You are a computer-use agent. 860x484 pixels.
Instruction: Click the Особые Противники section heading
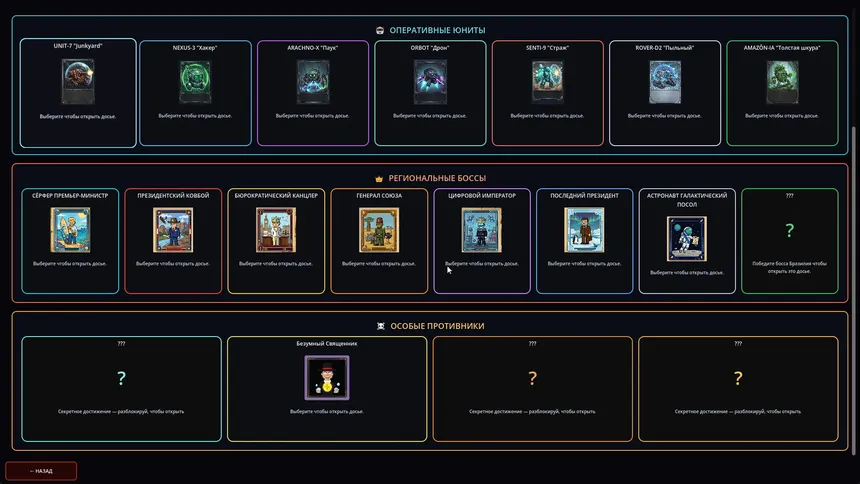437,326
